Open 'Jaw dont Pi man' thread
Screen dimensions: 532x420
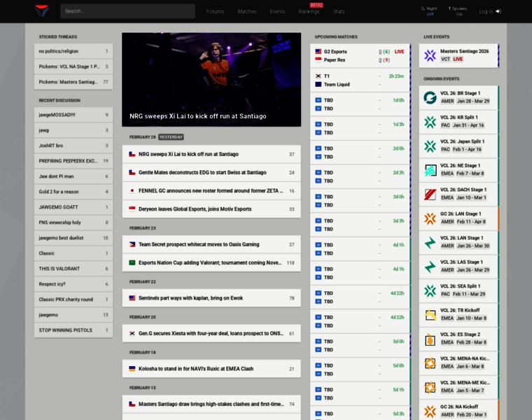(x=73, y=176)
